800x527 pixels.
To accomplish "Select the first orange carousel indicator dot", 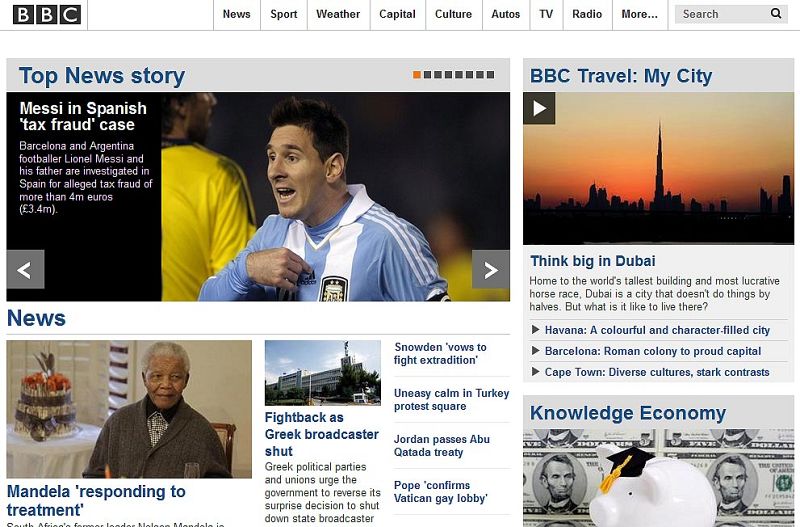I will click(417, 75).
